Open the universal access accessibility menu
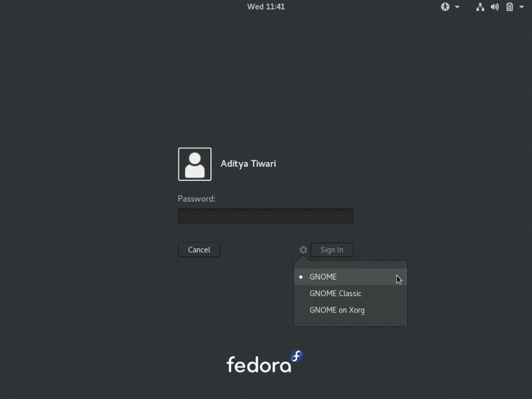This screenshot has height=399, width=532. (445, 7)
